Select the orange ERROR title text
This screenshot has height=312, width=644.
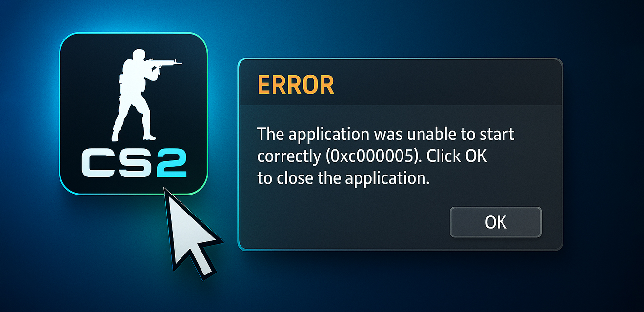[296, 85]
